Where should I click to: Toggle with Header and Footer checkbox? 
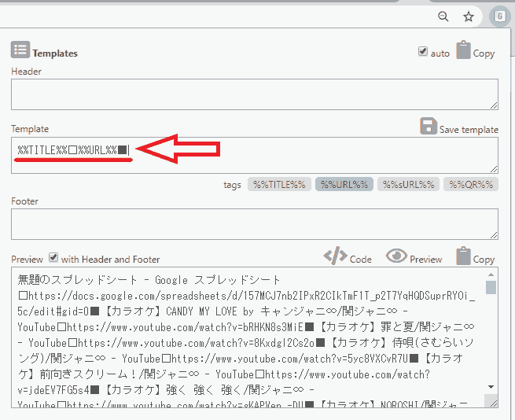pyautogui.click(x=53, y=257)
